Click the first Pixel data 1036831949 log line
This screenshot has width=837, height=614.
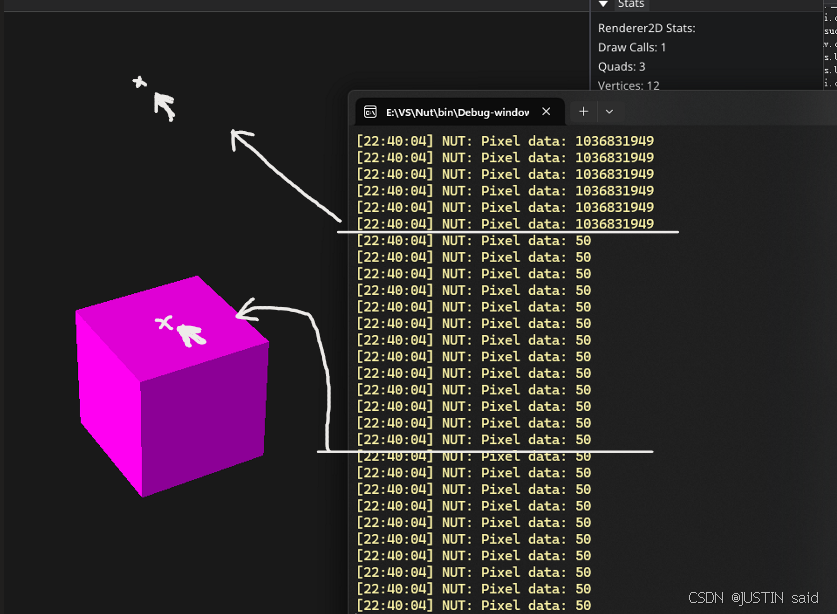[x=505, y=141]
